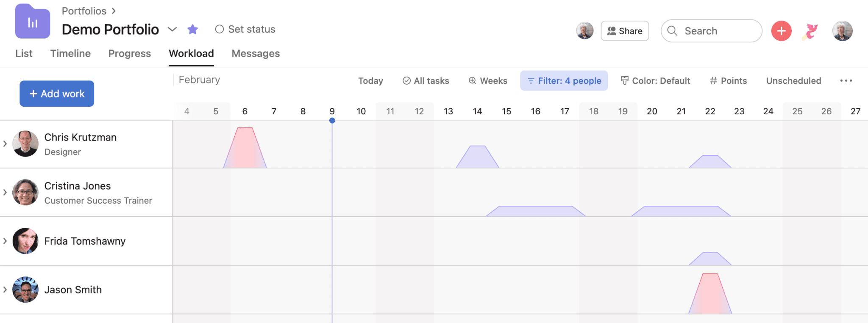Show Unscheduled tasks panel
Image resolution: width=868 pixels, height=323 pixels.
tap(793, 80)
